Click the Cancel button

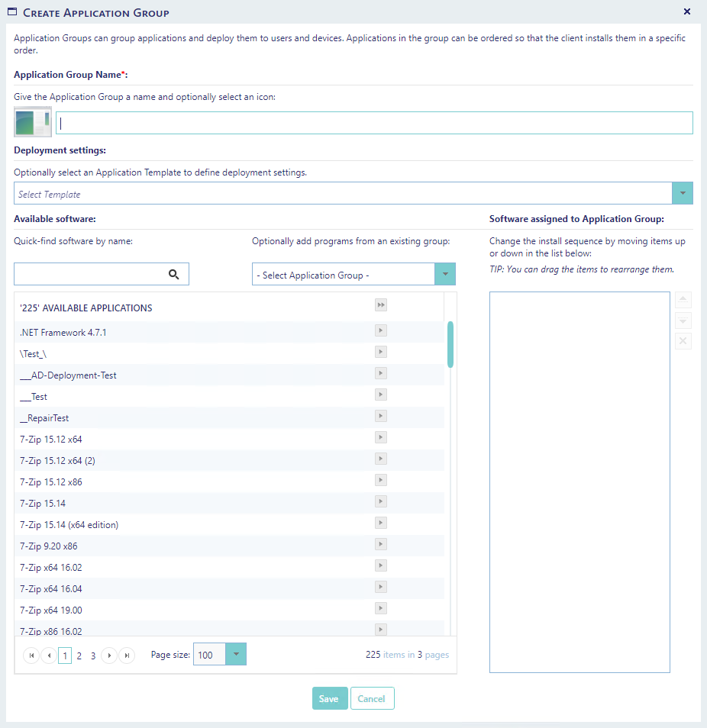click(372, 699)
